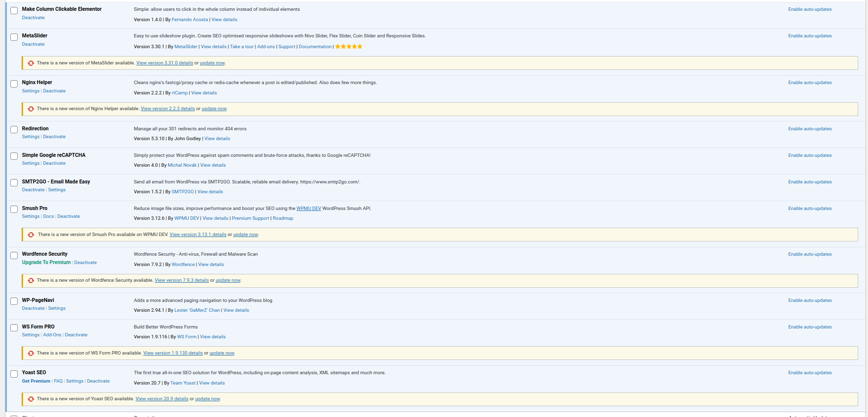Click the update icon in Yoast SEO notice
The image size is (868, 417).
point(31,399)
